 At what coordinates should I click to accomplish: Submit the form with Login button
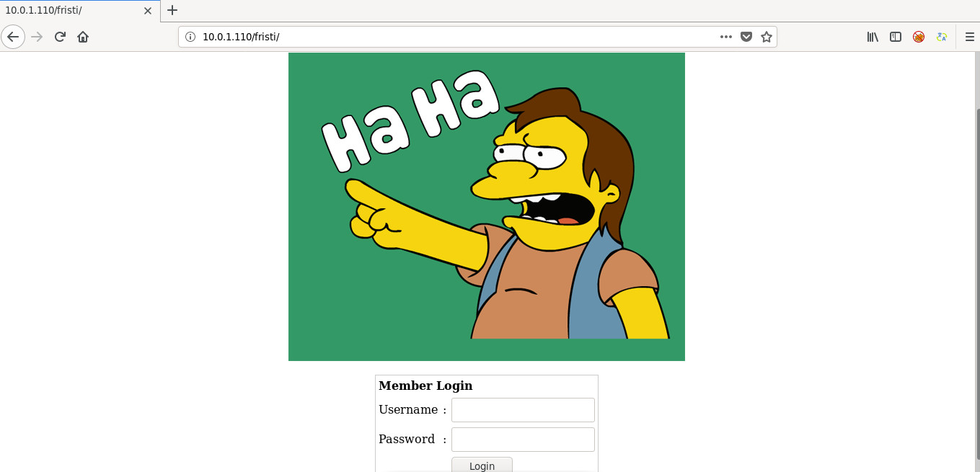click(482, 465)
